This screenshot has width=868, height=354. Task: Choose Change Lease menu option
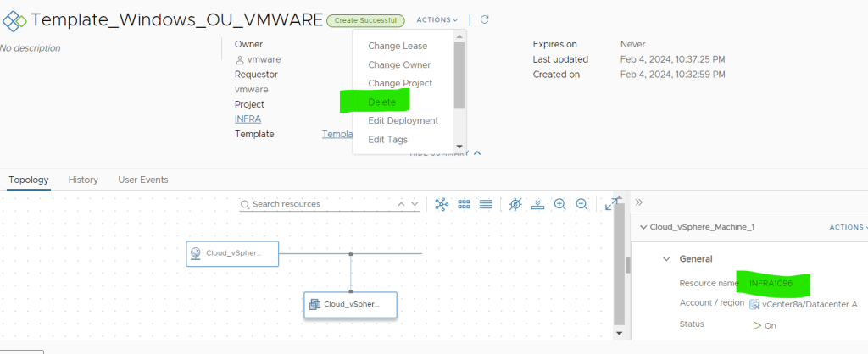[x=398, y=46]
